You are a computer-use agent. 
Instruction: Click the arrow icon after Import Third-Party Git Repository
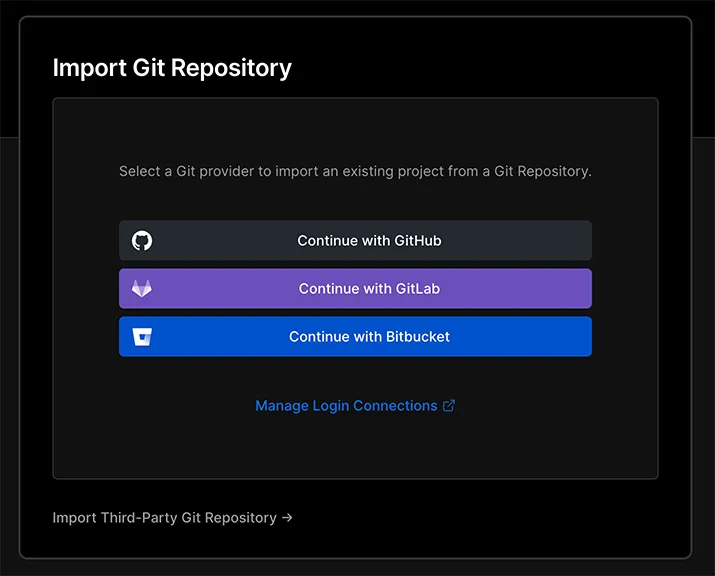[x=287, y=518]
